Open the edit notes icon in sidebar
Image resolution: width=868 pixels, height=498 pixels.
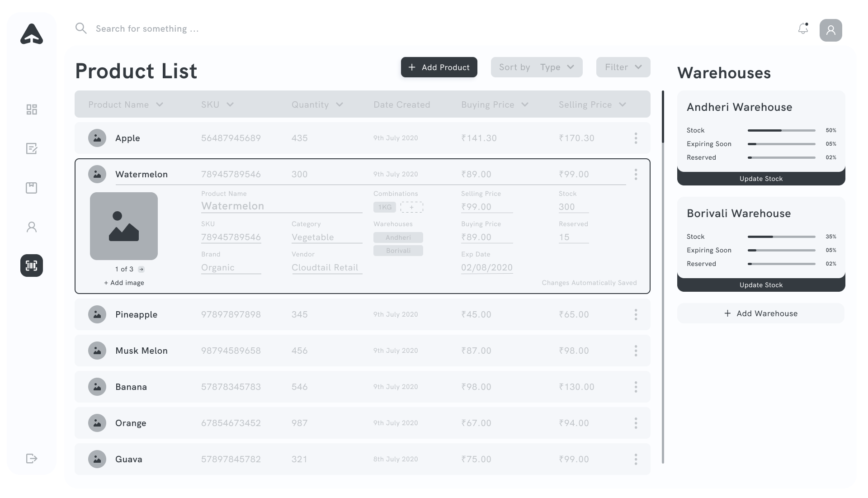[32, 148]
